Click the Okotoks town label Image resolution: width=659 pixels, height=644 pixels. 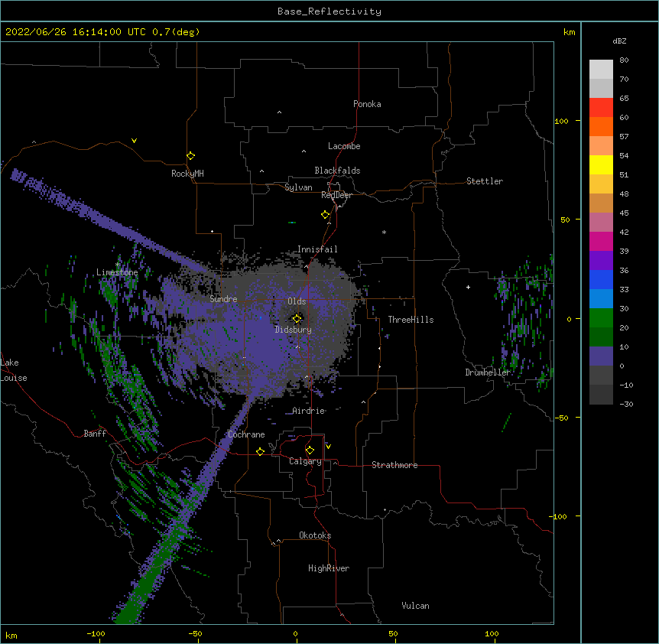click(315, 535)
